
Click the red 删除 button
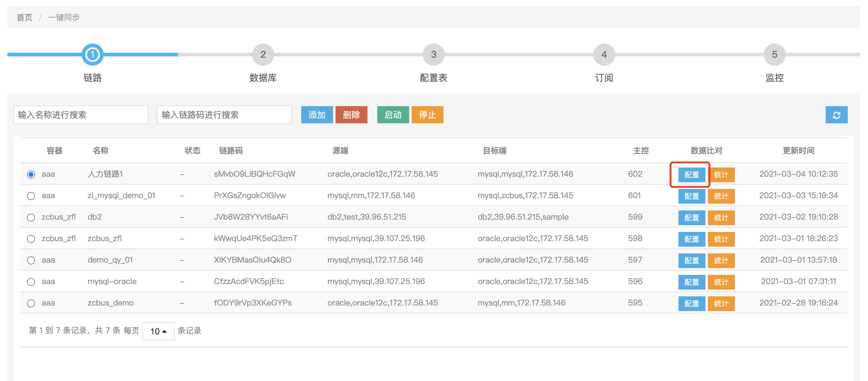[351, 115]
